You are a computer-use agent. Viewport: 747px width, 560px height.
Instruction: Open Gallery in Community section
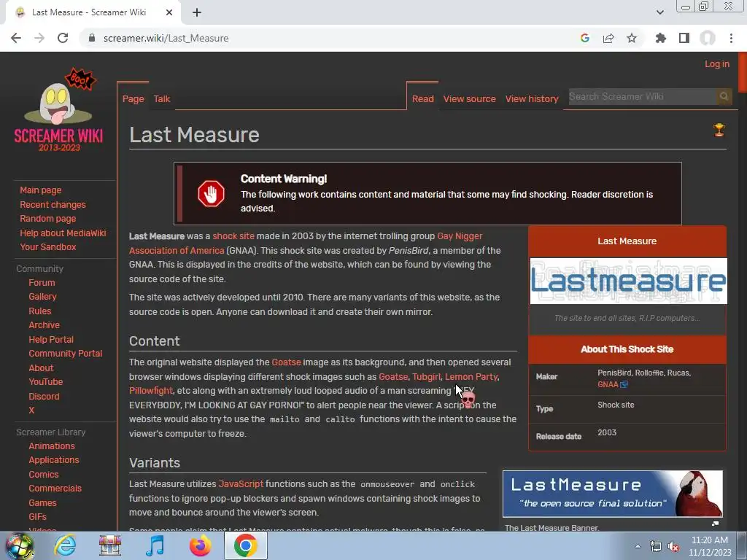click(x=42, y=296)
